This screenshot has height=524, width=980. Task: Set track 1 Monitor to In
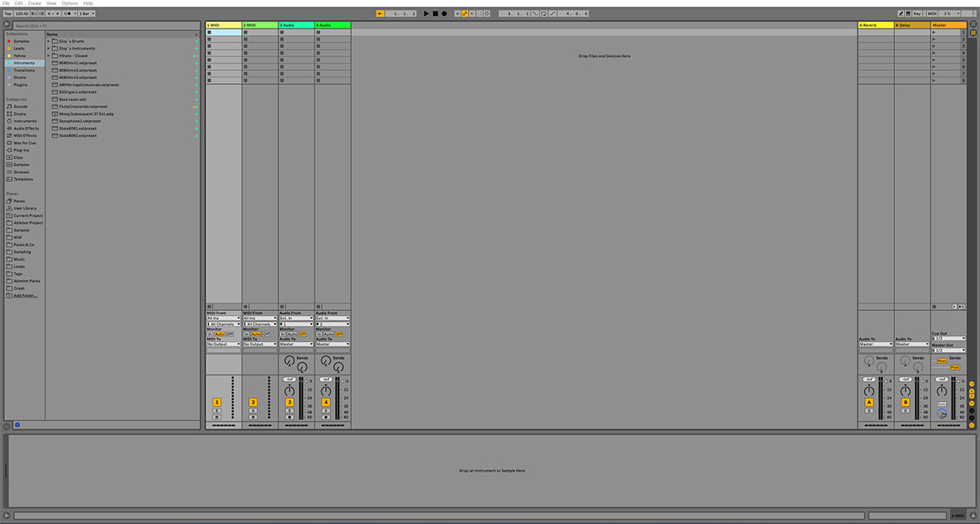(x=210, y=334)
